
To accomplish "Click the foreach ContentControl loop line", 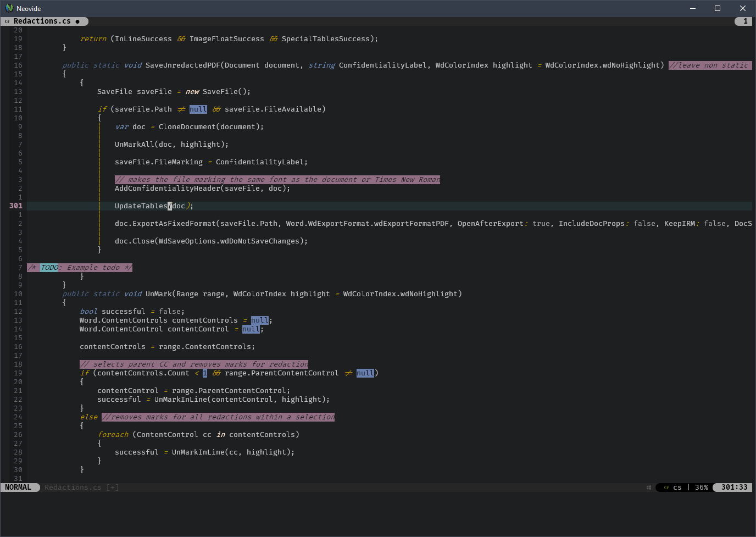I will point(198,435).
